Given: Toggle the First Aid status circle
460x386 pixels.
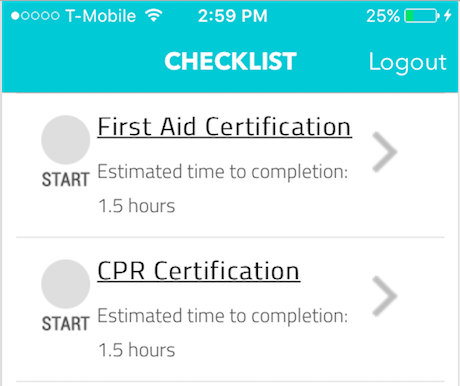Looking at the screenshot, I should [66, 140].
